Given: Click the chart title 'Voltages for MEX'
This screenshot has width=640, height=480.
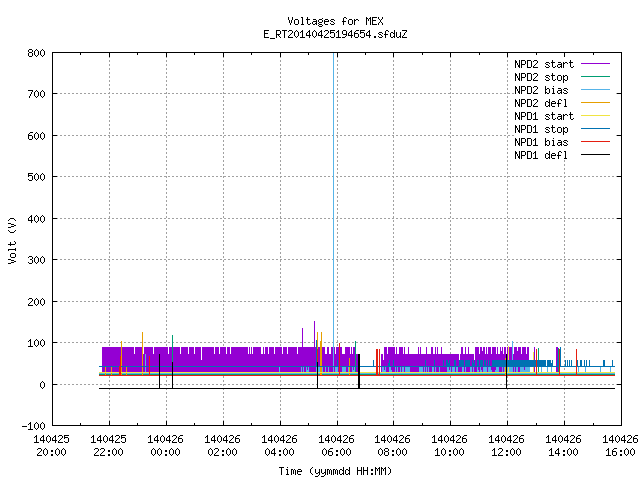Looking at the screenshot, I should (335, 21).
